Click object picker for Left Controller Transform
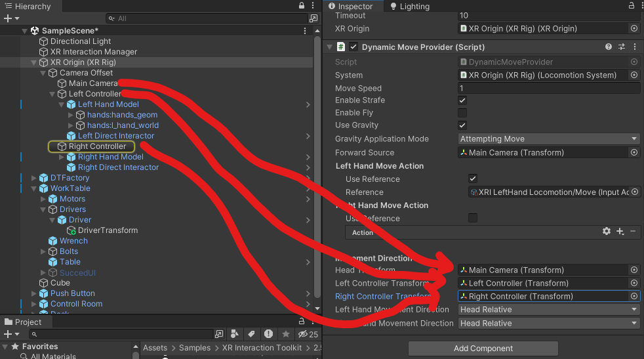 coord(634,284)
